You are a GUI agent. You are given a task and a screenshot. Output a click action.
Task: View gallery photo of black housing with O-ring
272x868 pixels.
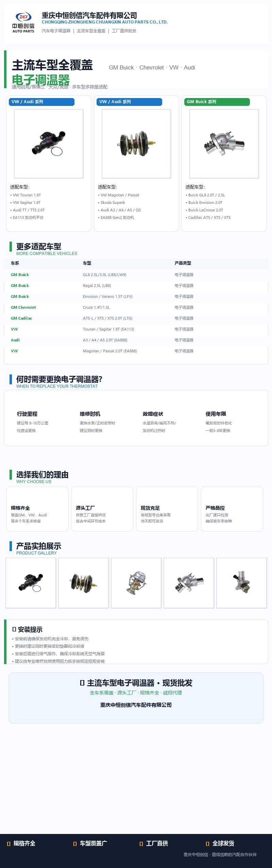click(31, 583)
